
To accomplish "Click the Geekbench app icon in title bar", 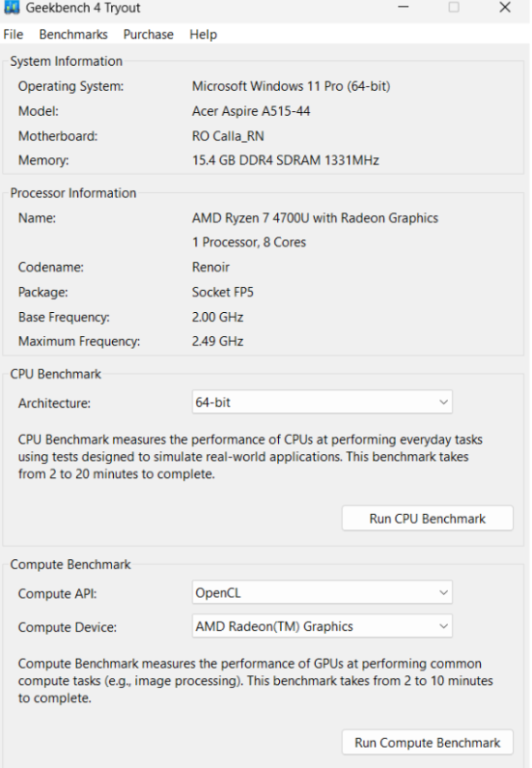I will click(x=12, y=7).
